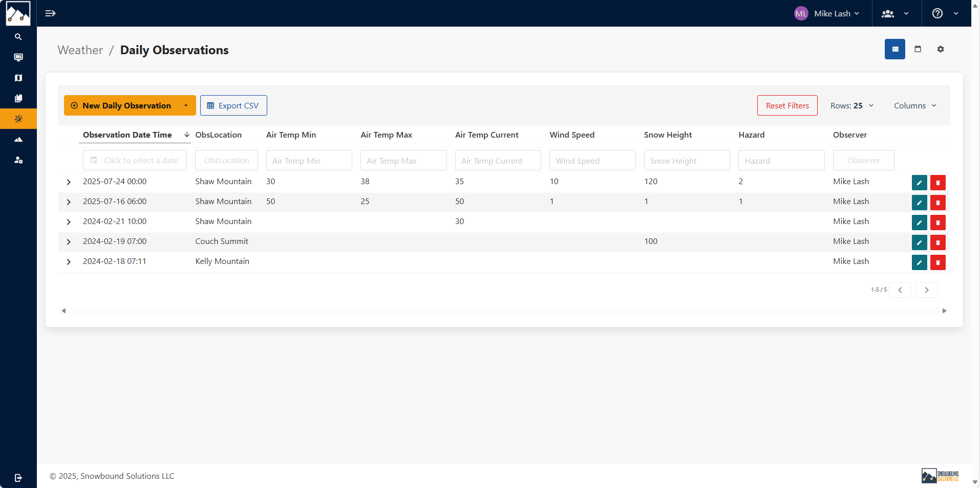Viewport: 980px width, 488px height.
Task: Click the logout icon at sidebar bottom
Action: pos(18,478)
